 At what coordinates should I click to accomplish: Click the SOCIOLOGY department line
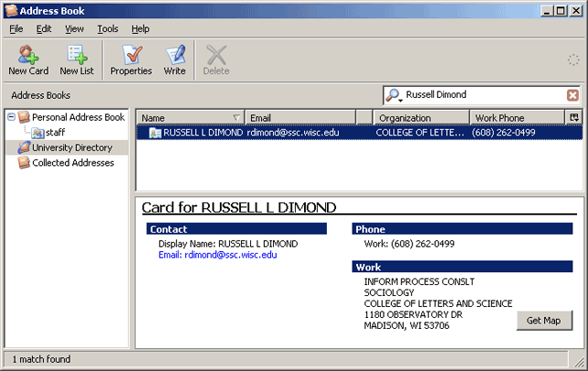point(389,292)
